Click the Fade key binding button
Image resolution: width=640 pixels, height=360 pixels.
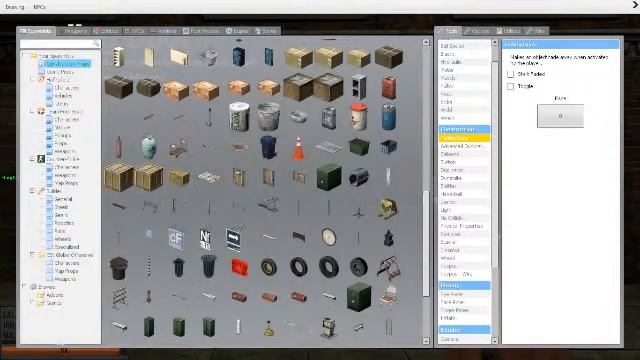[x=560, y=116]
